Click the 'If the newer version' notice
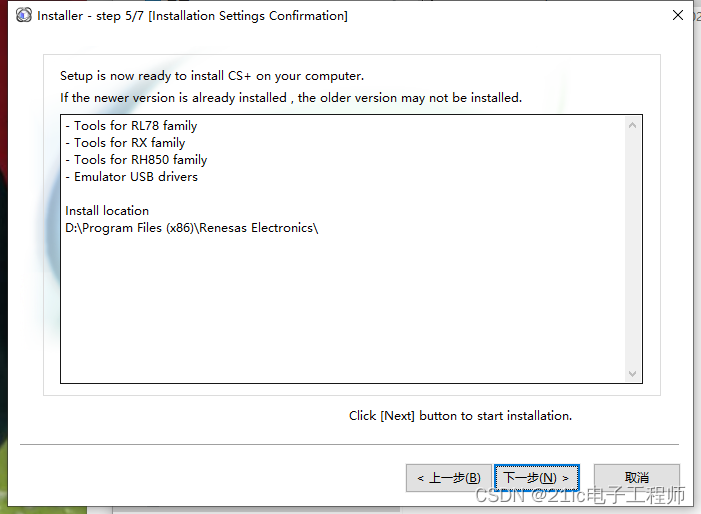This screenshot has width=701, height=514. tap(291, 98)
